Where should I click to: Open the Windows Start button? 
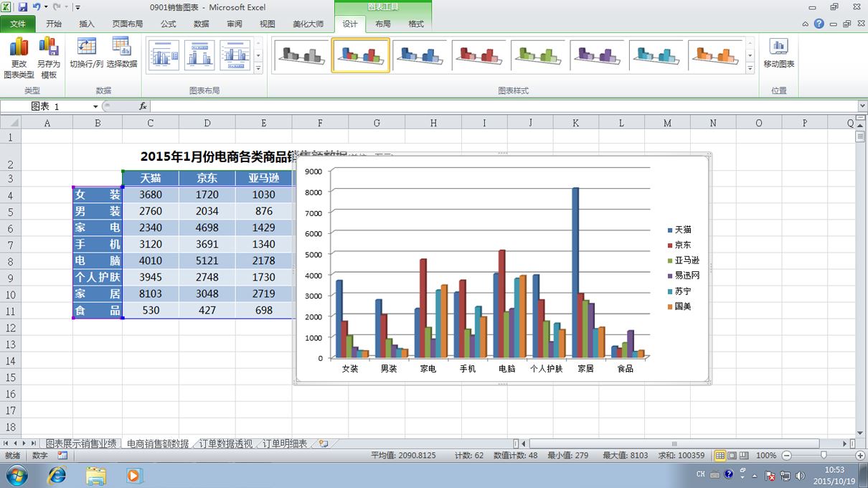point(16,475)
